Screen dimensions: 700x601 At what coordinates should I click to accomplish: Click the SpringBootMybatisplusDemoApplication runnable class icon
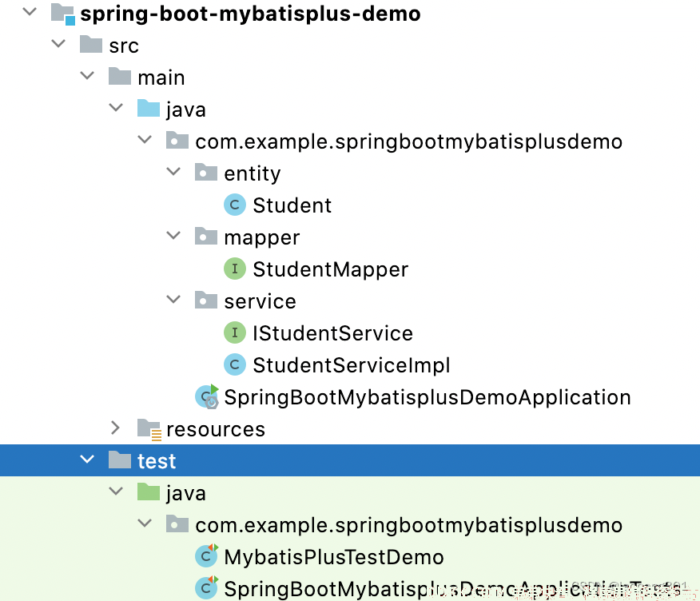(x=207, y=396)
